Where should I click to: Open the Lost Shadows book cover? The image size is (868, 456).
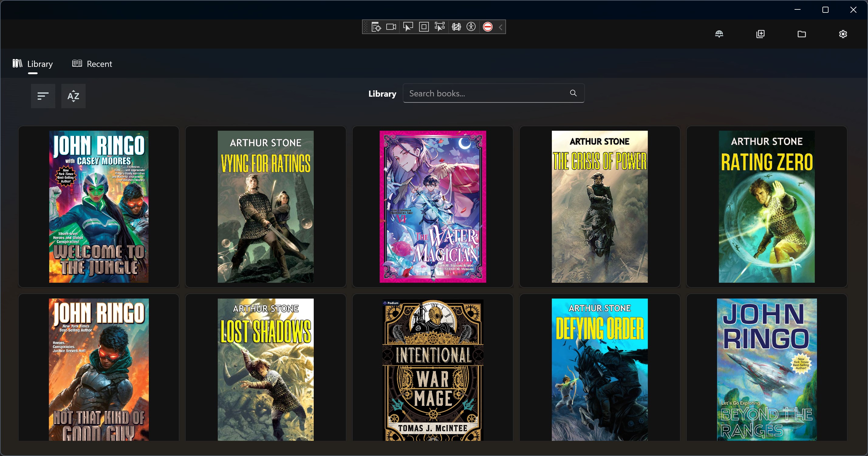tap(265, 370)
